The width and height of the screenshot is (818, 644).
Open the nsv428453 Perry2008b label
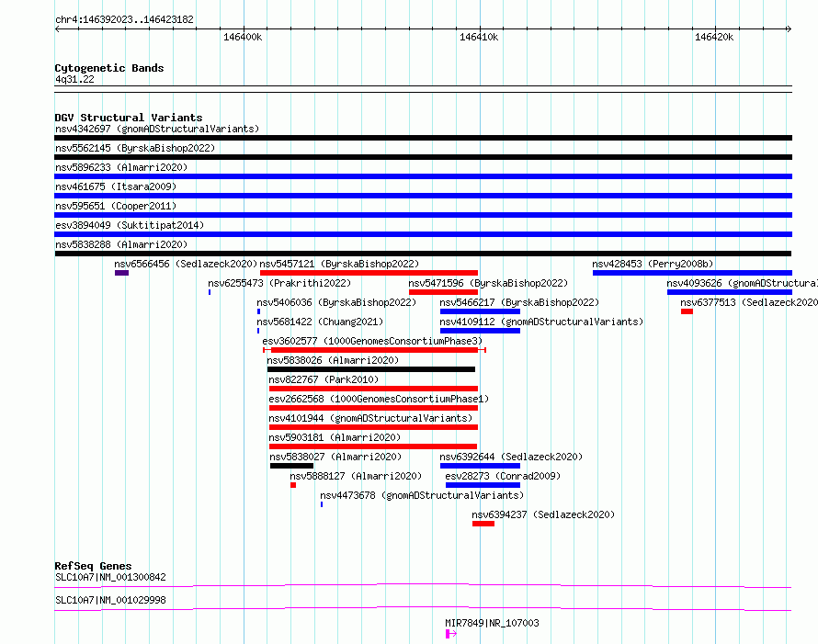pos(653,264)
